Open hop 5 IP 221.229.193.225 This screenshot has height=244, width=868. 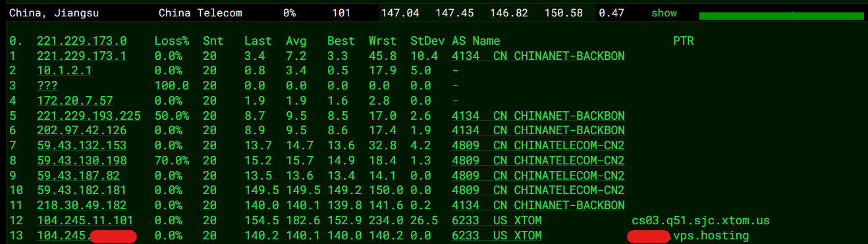point(89,115)
